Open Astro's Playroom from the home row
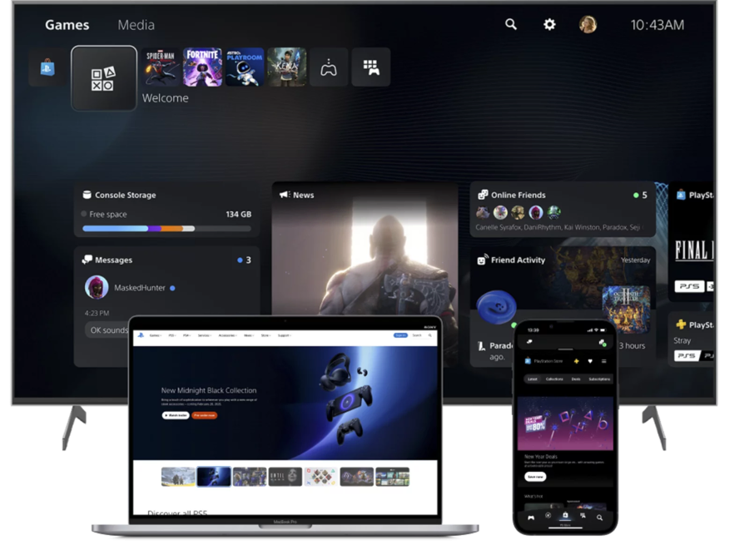 point(246,67)
